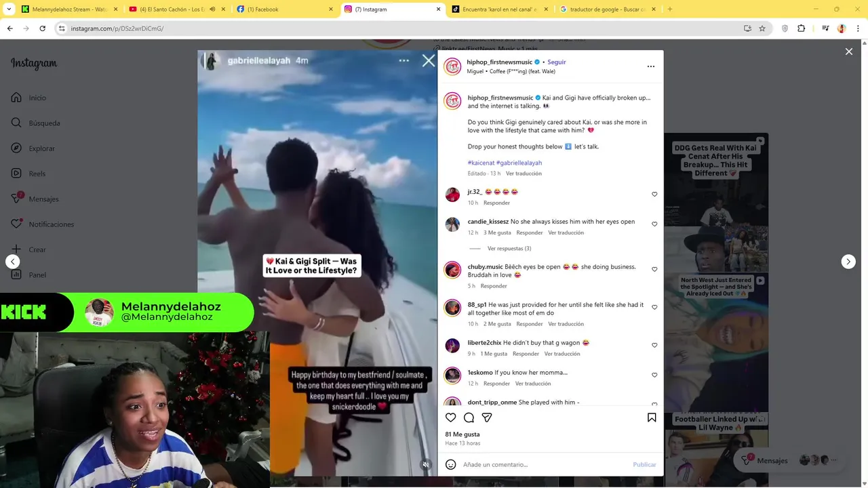
Task: Open DDG Gets Real With Kai thumbnail
Action: click(x=716, y=203)
